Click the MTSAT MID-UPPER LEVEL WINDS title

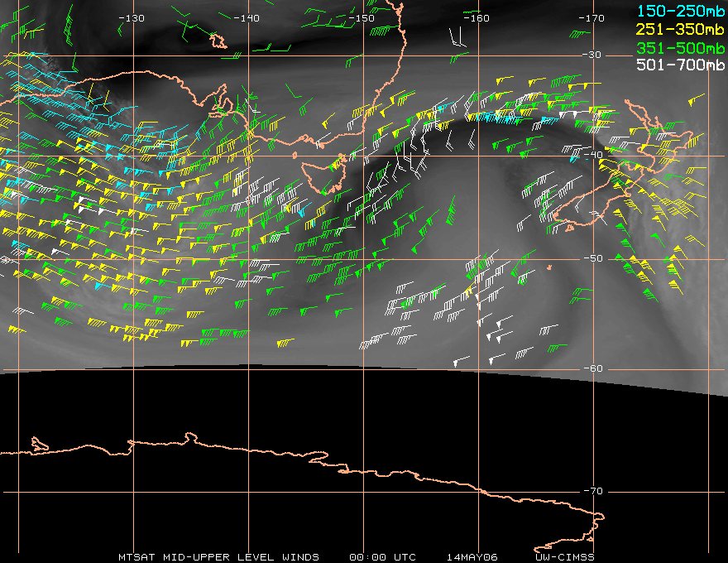pos(218,557)
